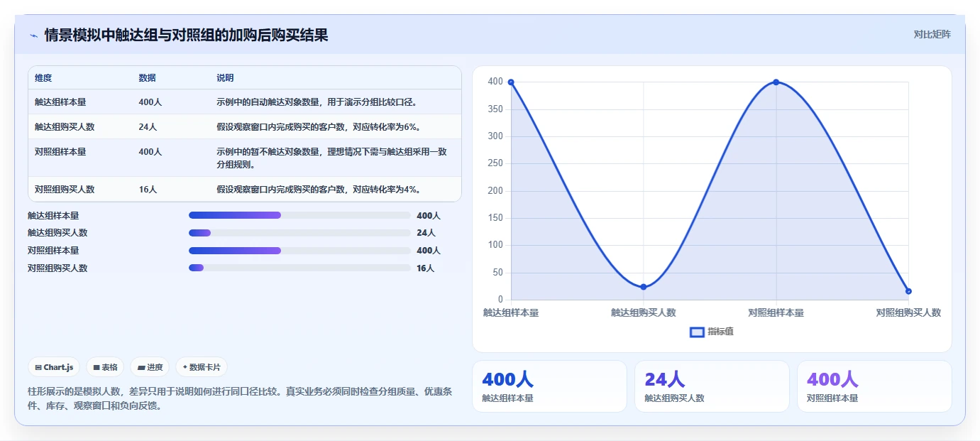Click the 触达组样本量 progress bar
The width and height of the screenshot is (980, 441).
pos(299,215)
